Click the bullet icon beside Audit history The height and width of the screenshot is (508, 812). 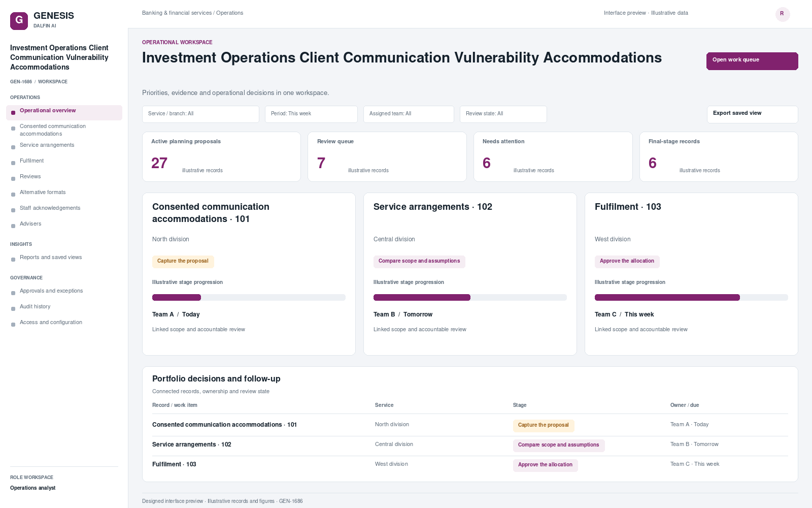coord(13,309)
